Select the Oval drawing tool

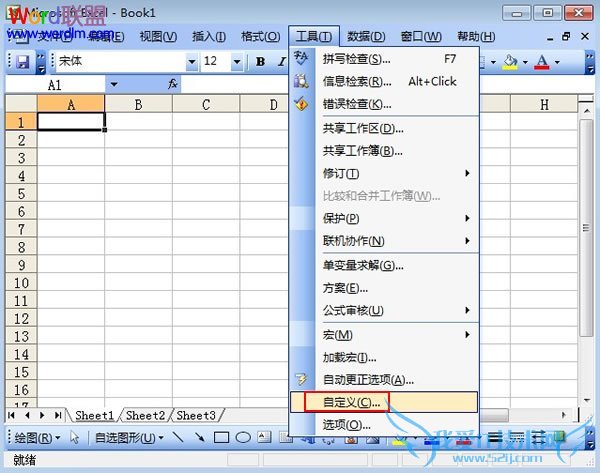pos(243,437)
